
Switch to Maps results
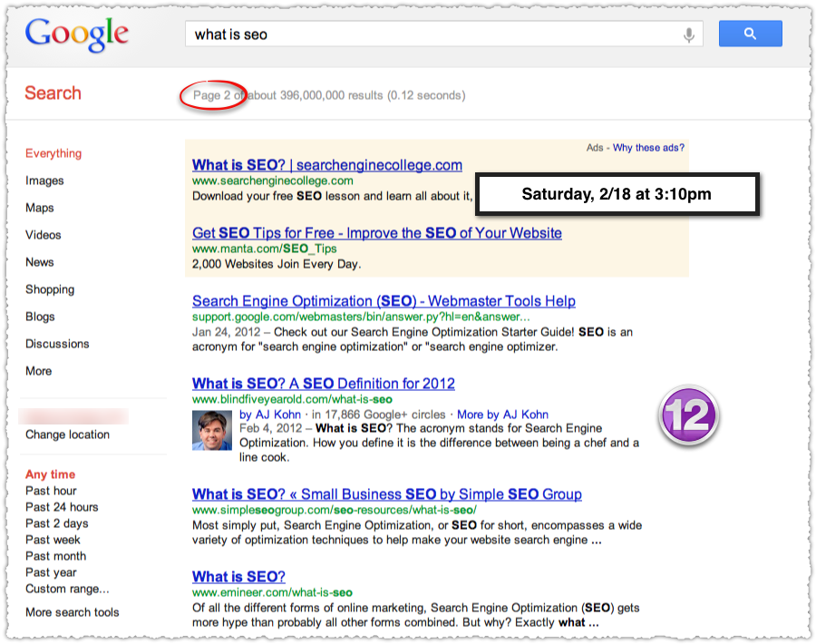(40, 208)
